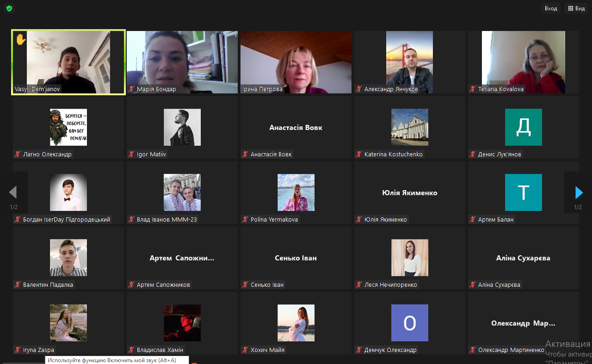This screenshot has width=592, height=364.
Task: Click Katerina Kostuchenko's cathedral profile picture
Action: (409, 127)
